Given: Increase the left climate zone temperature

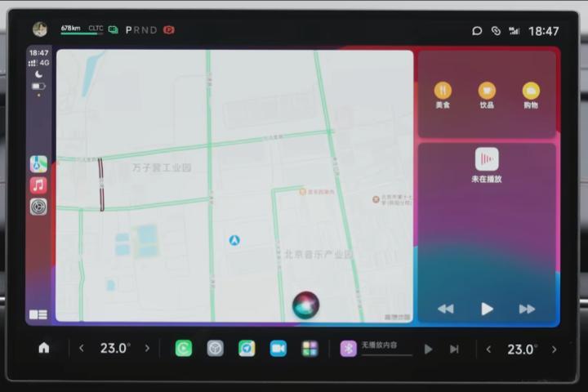Looking at the screenshot, I should point(147,349).
